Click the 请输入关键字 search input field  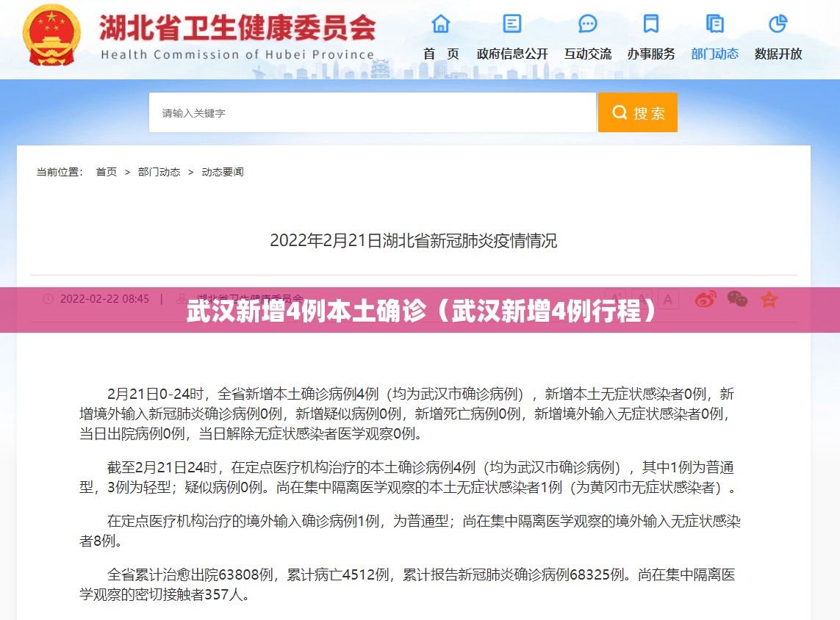click(x=373, y=112)
